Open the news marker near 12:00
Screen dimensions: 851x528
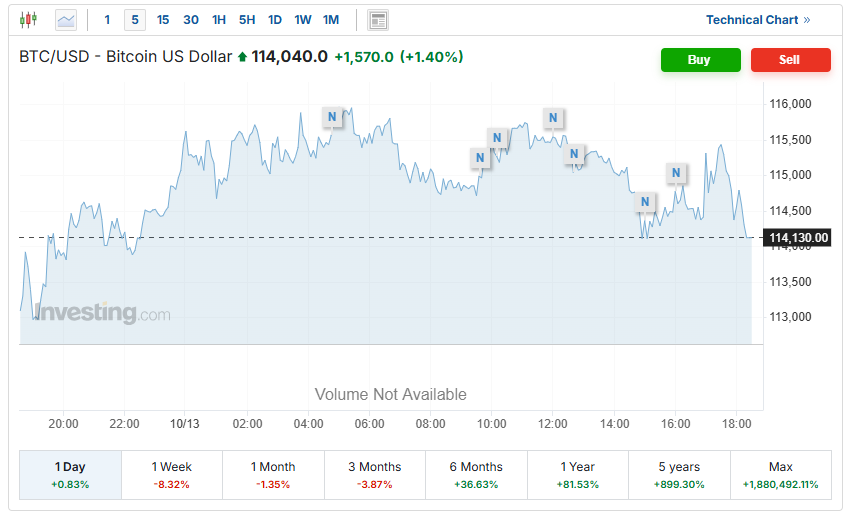[x=552, y=118]
